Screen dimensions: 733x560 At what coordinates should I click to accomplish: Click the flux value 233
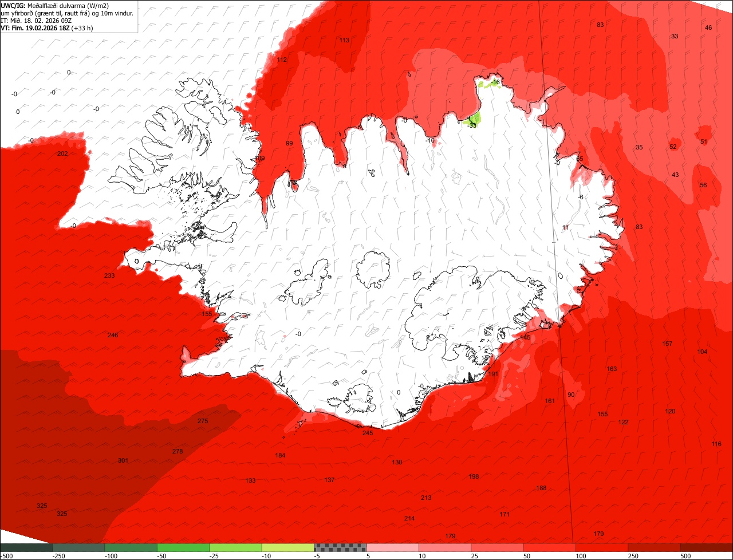click(x=109, y=275)
